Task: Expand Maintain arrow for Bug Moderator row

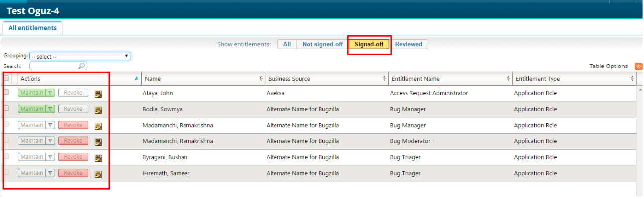Action: point(50,141)
